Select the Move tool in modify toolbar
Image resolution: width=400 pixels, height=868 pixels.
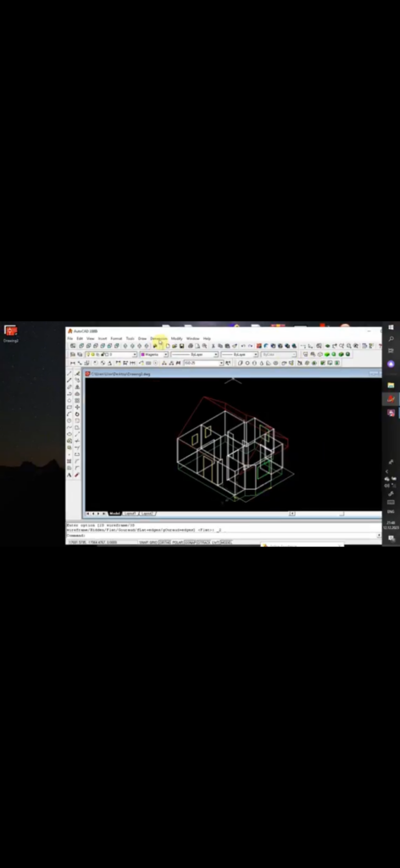[x=77, y=407]
